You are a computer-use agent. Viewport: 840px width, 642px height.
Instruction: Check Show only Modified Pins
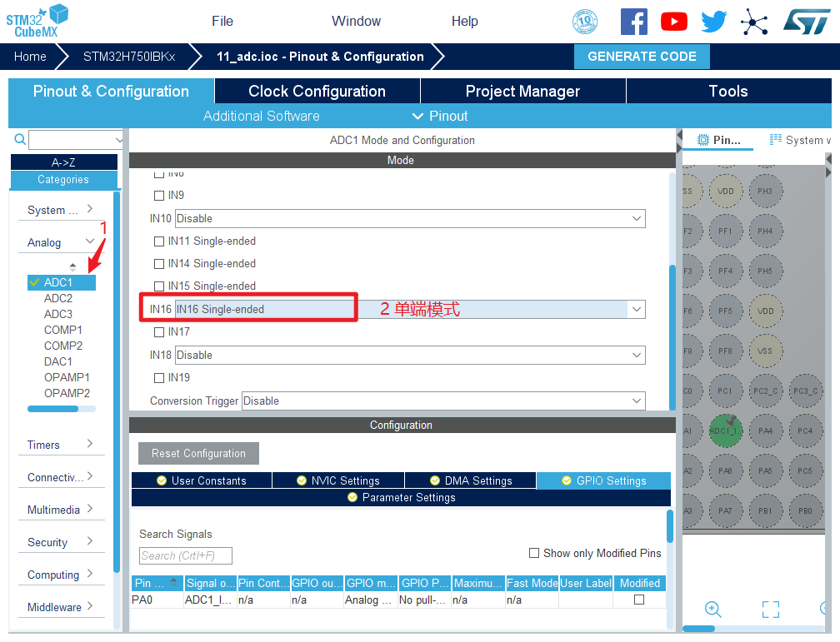coord(534,553)
